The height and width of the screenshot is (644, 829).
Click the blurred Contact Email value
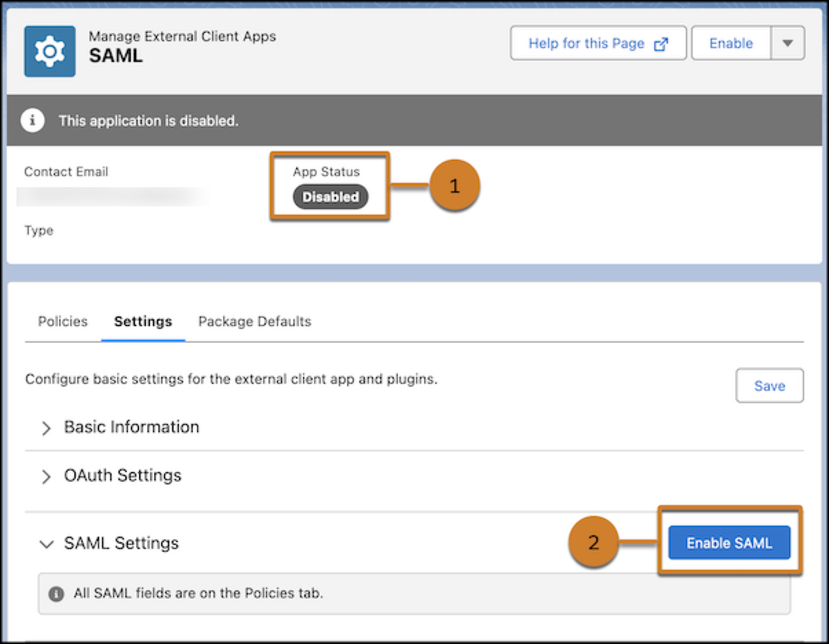(113, 197)
